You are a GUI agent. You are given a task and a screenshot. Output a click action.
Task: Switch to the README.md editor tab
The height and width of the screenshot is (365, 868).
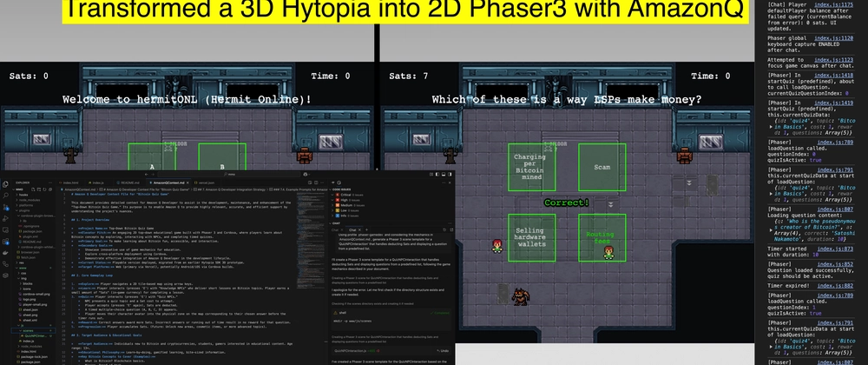point(128,182)
